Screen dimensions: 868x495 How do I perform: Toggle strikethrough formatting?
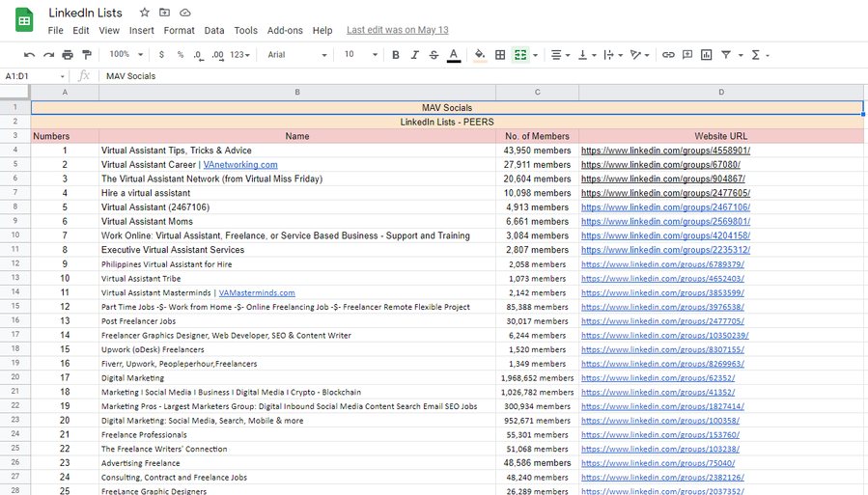434,55
